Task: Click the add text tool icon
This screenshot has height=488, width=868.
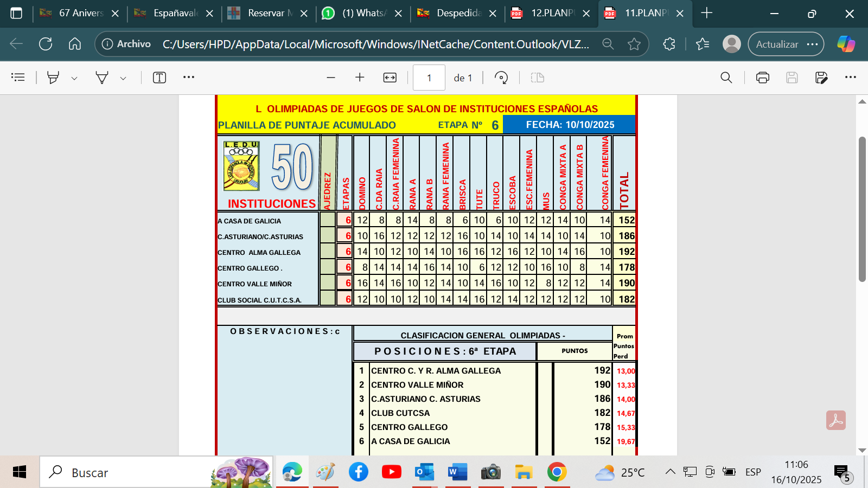Action: [159, 78]
